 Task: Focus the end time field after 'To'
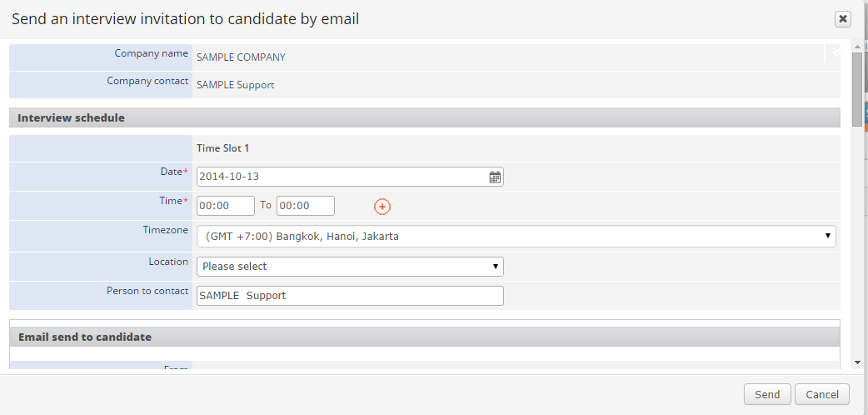click(x=306, y=206)
